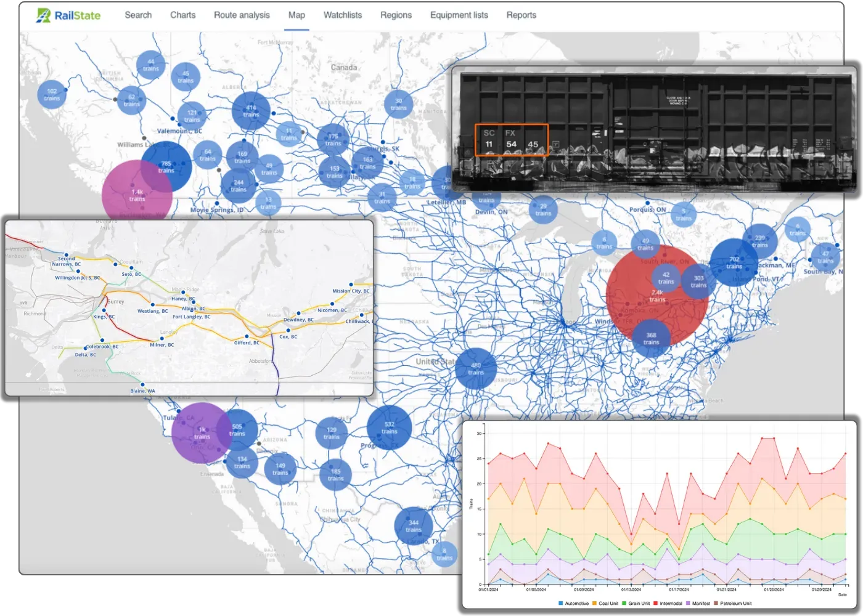Click the 18 trains cluster
Screen dimensions: 863x616
[x=412, y=182]
